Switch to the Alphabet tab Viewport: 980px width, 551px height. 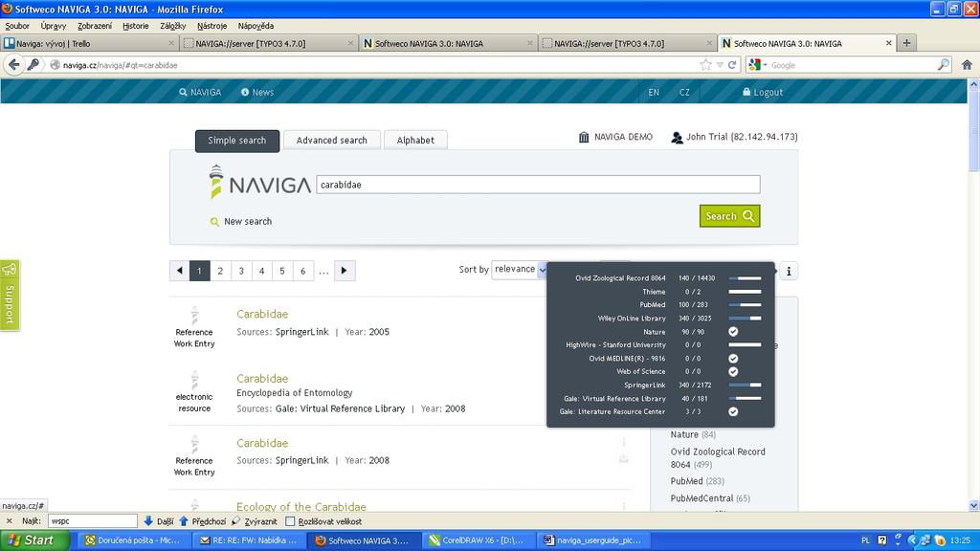pyautogui.click(x=415, y=140)
